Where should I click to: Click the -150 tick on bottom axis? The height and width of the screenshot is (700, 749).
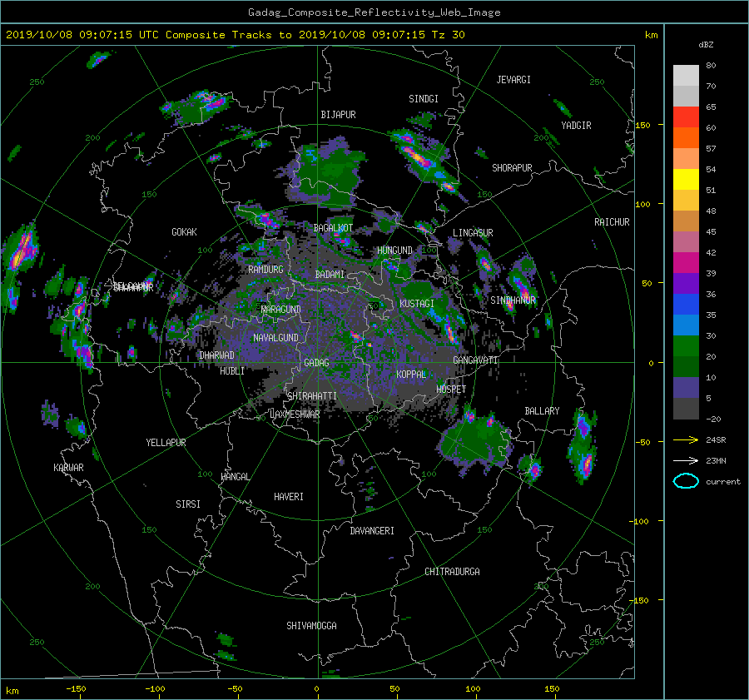[76, 689]
